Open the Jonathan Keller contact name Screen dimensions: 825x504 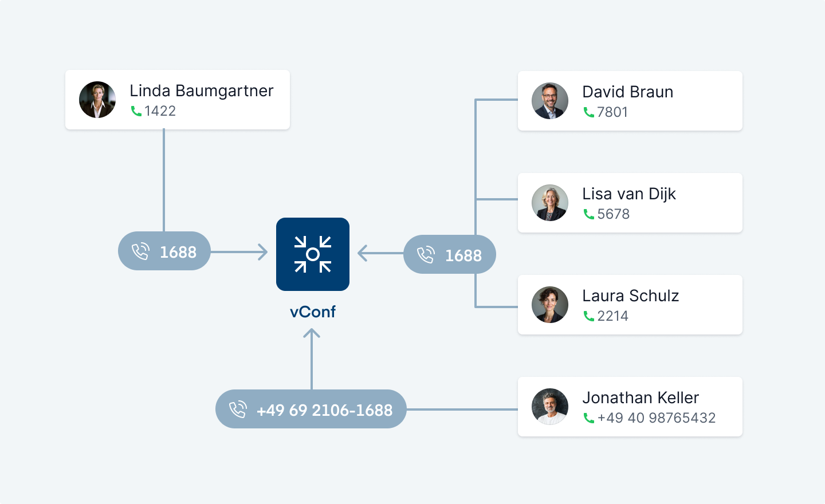pyautogui.click(x=641, y=397)
